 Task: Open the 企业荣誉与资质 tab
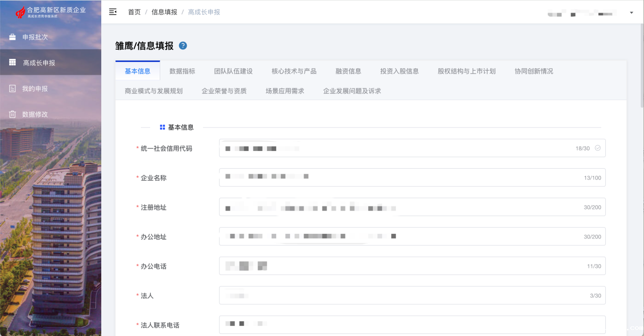224,90
